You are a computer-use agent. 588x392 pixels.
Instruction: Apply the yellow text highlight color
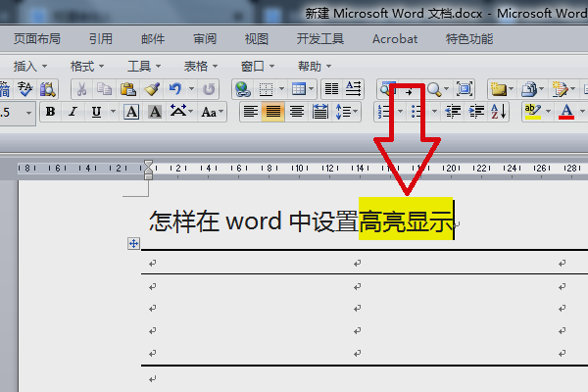pos(532,112)
